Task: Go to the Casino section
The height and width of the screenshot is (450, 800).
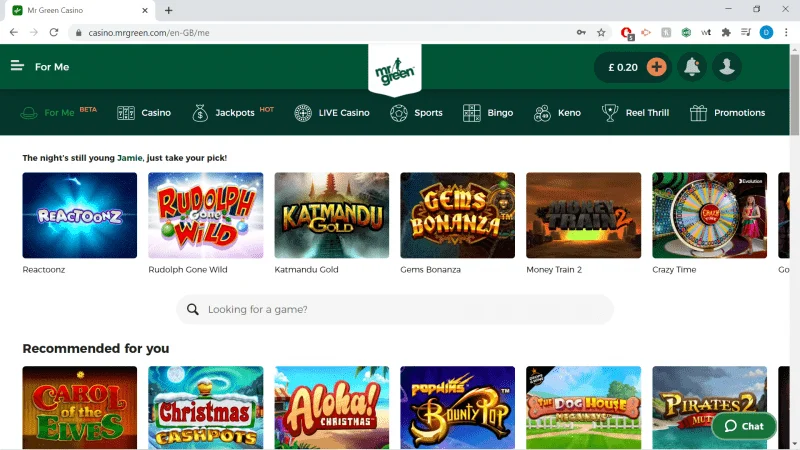Action: [156, 113]
